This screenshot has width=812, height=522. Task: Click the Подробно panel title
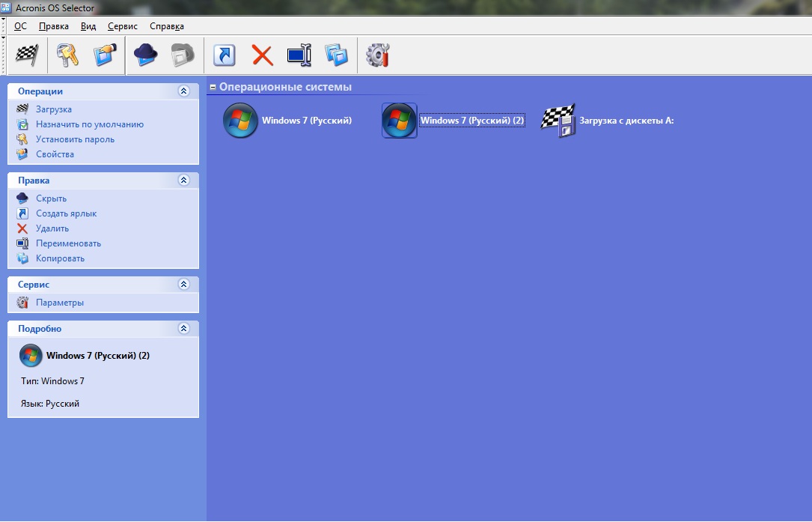40,329
